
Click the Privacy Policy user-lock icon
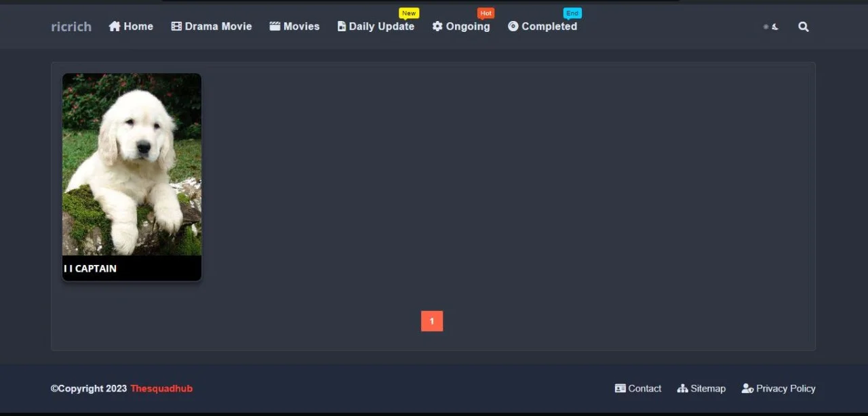pyautogui.click(x=747, y=388)
